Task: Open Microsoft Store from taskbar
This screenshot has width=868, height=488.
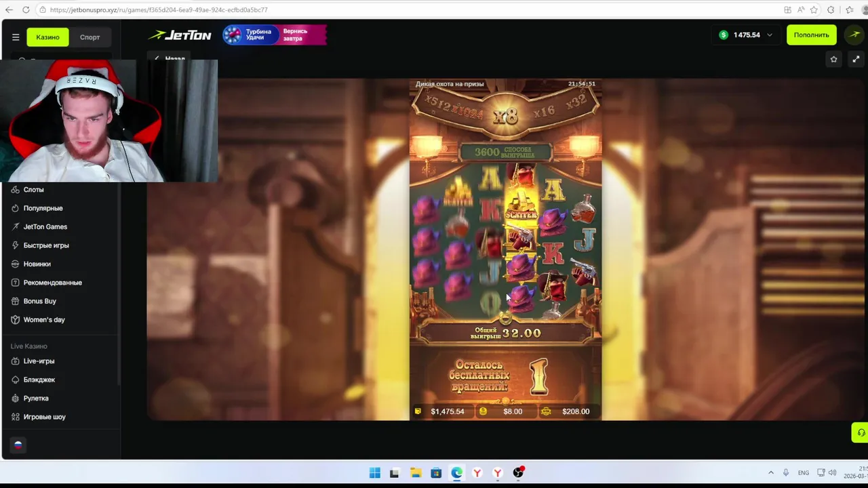Action: pos(436,473)
